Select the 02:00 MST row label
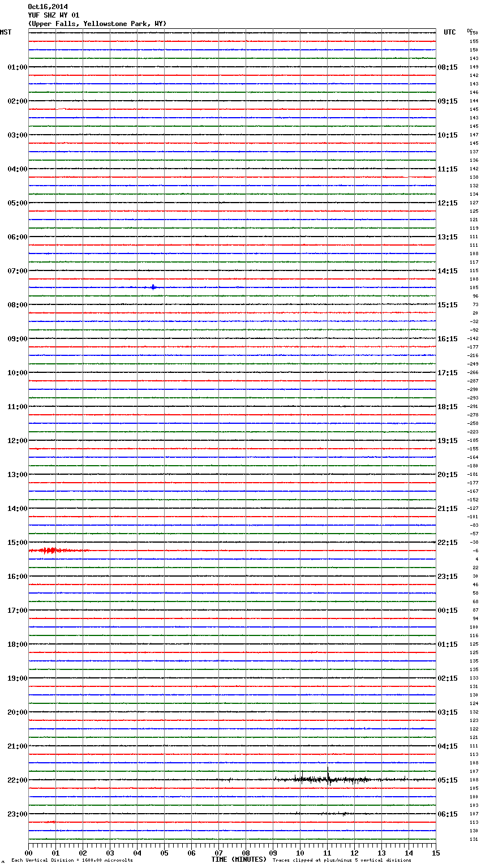Screen dimensions: 481x868 point(17,101)
